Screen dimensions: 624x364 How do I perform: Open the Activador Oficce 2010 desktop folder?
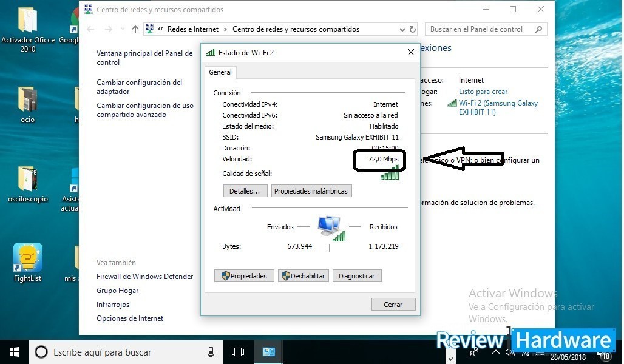(28, 30)
